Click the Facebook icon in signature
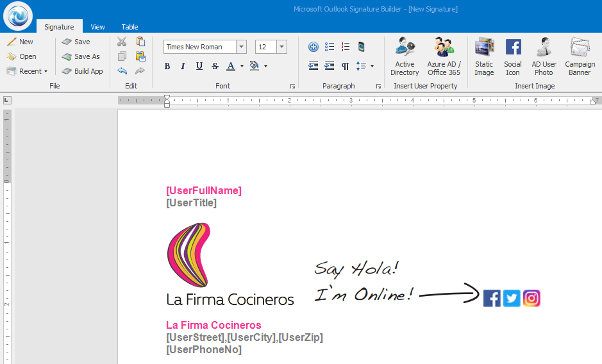This screenshot has height=364, width=602. pos(492,299)
